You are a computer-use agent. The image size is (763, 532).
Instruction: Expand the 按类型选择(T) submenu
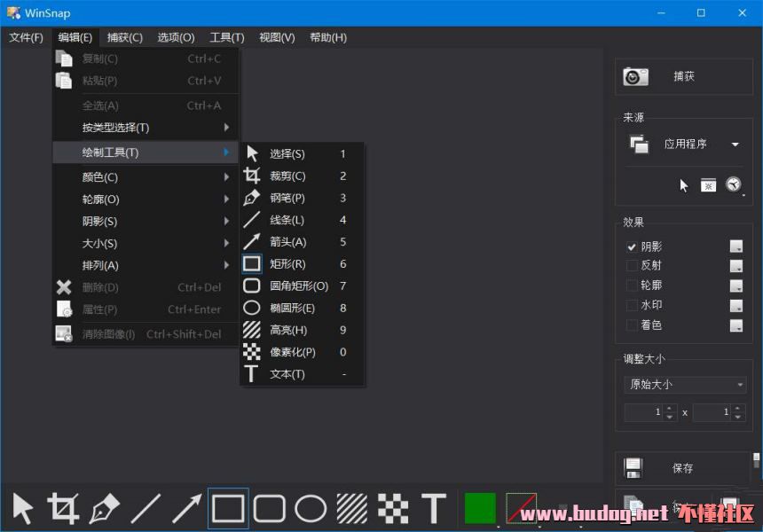pos(146,128)
